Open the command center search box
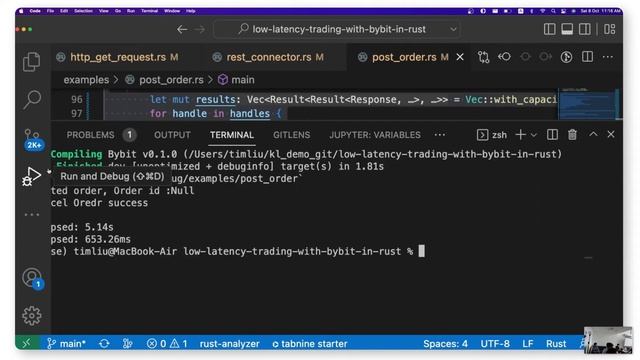640x360 pixels. 337,29
